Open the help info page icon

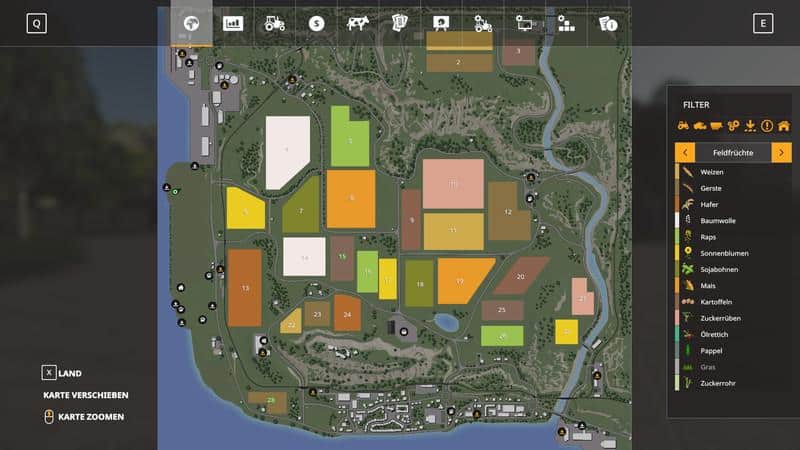pyautogui.click(x=607, y=24)
